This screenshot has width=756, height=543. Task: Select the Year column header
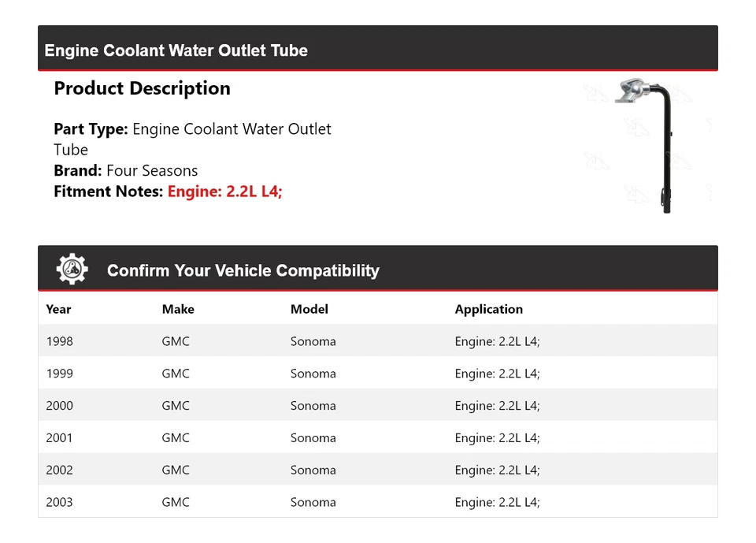pos(58,309)
